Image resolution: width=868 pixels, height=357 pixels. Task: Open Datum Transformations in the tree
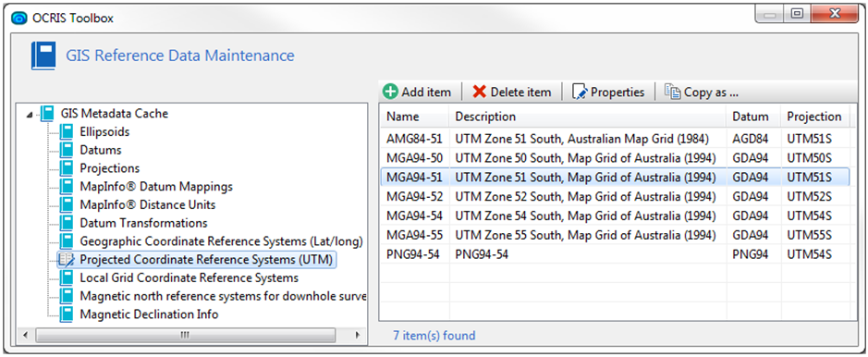[144, 223]
